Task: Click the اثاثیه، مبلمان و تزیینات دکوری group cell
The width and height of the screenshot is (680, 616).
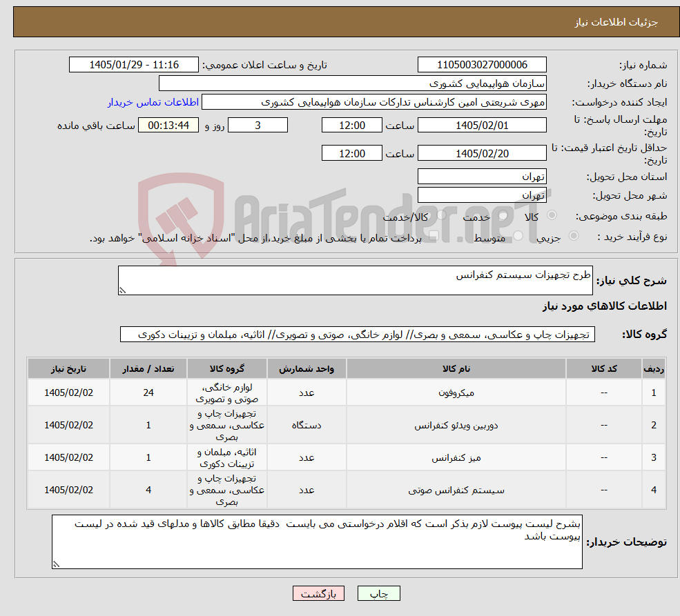Action: point(227,457)
